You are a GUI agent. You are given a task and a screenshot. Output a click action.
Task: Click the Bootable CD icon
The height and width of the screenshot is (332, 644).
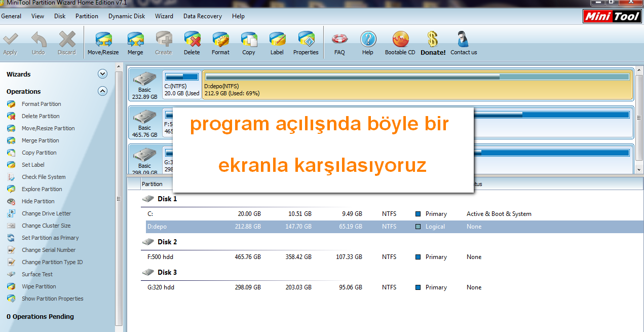(400, 39)
